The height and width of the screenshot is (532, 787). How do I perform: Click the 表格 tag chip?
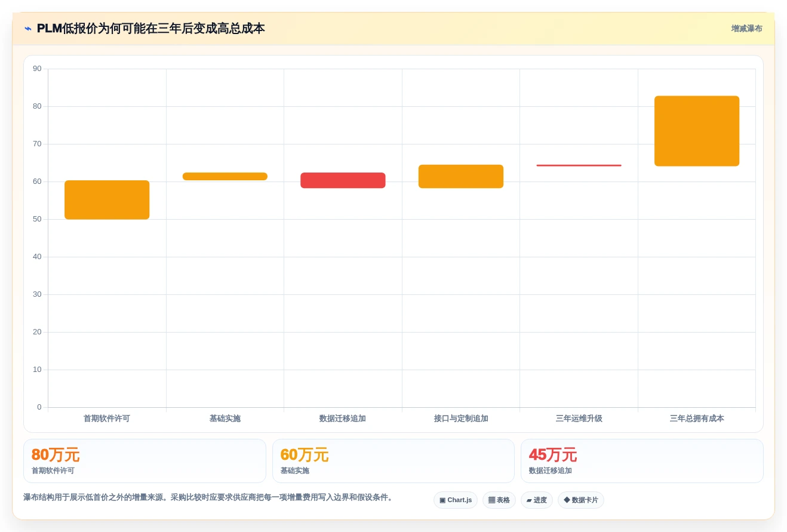point(499,500)
